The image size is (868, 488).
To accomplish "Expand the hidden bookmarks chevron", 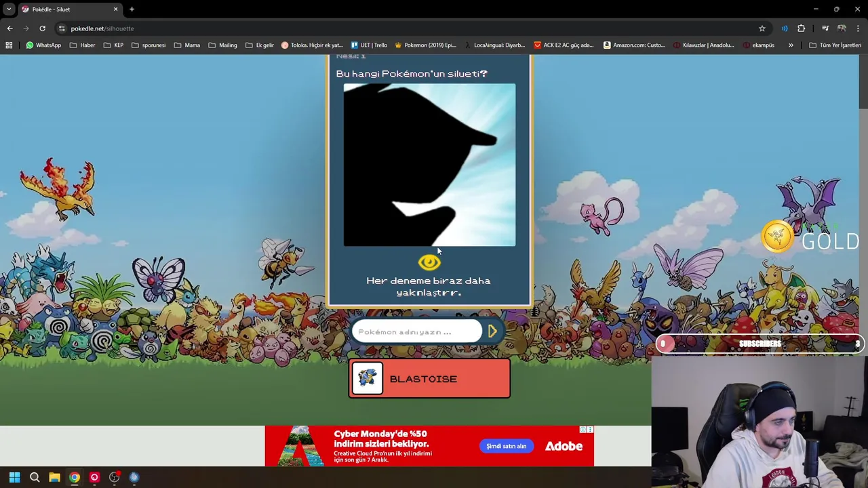I will point(791,45).
